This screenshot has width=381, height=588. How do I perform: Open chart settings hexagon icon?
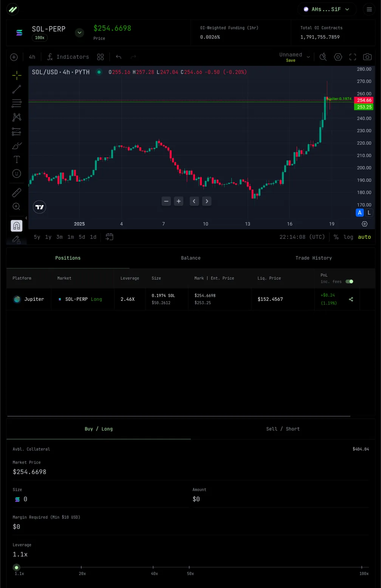pos(338,57)
